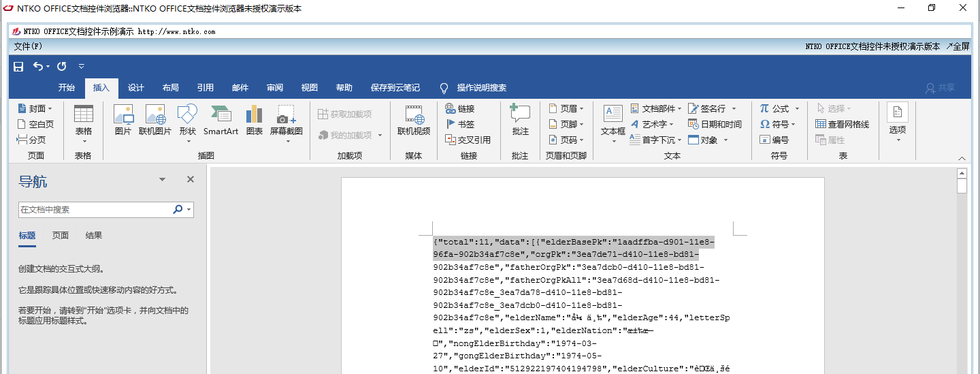The height and width of the screenshot is (374, 980).
Task: Click the scroll up arrow of document
Action: 962,174
